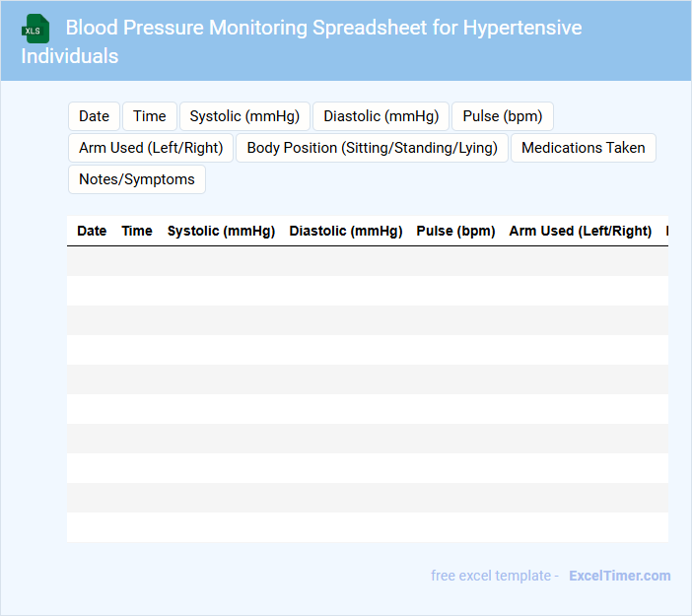Image resolution: width=692 pixels, height=616 pixels.
Task: Click the Diastolic (mmHg) column header
Action: pos(346,231)
